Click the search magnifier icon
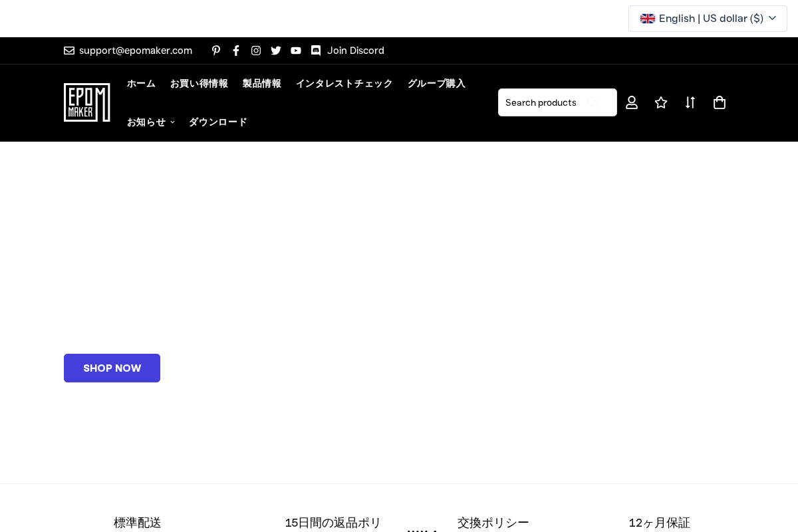The height and width of the screenshot is (532, 798). tap(593, 102)
